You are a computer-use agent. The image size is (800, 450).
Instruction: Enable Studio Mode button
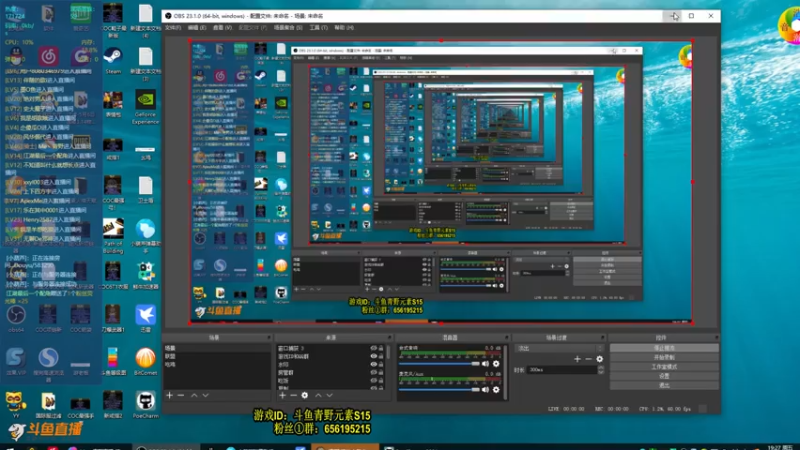click(x=664, y=366)
